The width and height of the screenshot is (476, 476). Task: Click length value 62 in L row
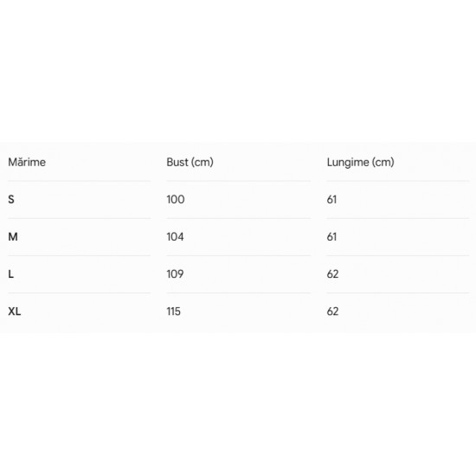[x=332, y=274]
